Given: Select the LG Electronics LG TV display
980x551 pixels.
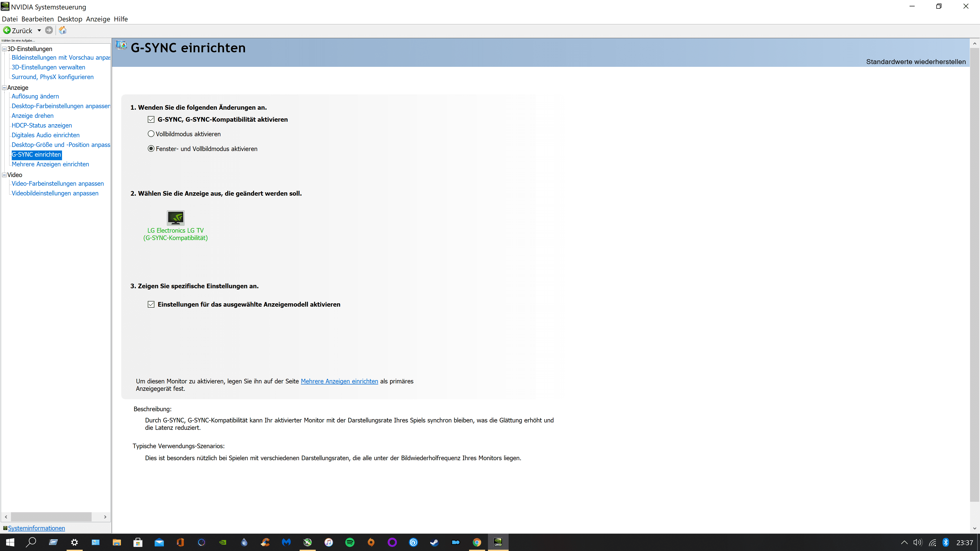Looking at the screenshot, I should [175, 226].
